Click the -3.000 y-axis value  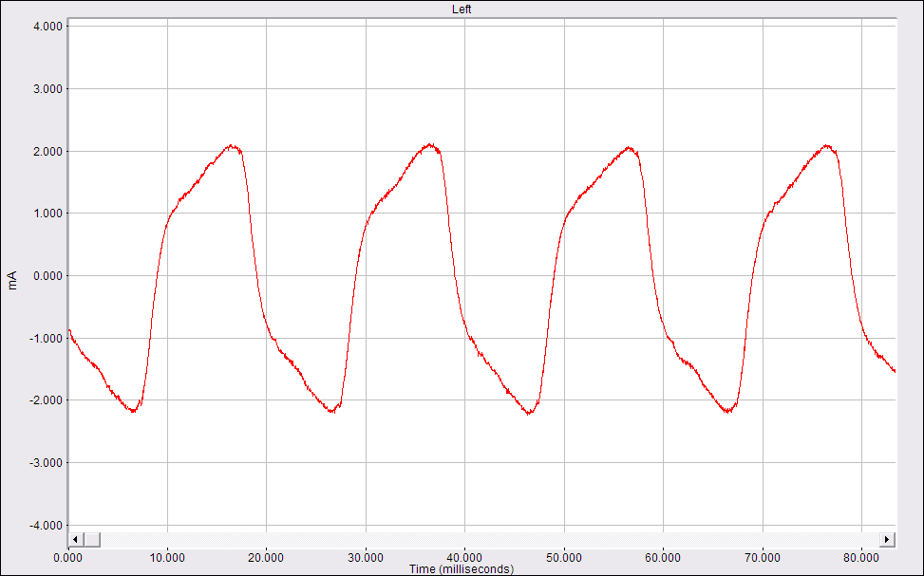click(x=47, y=463)
